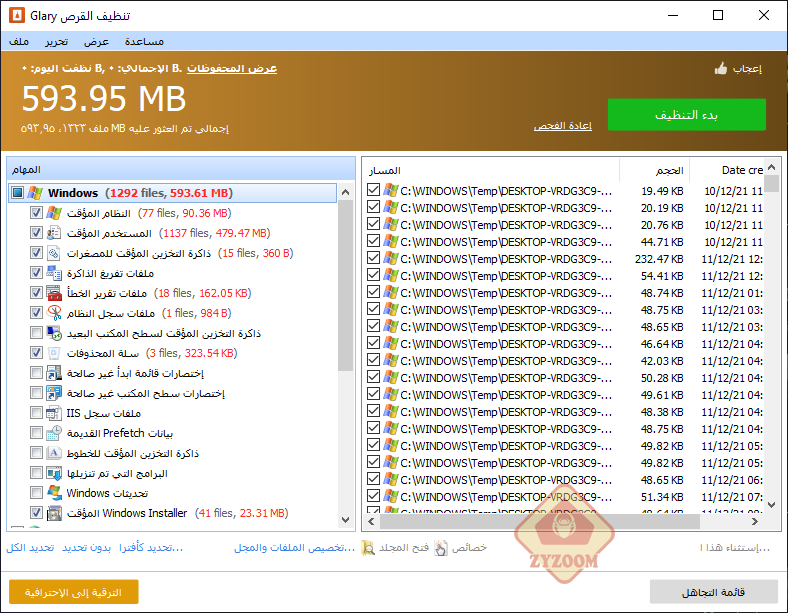
Task: Click the recycle bin icon (سلة المحذوفات)
Action: point(54,353)
